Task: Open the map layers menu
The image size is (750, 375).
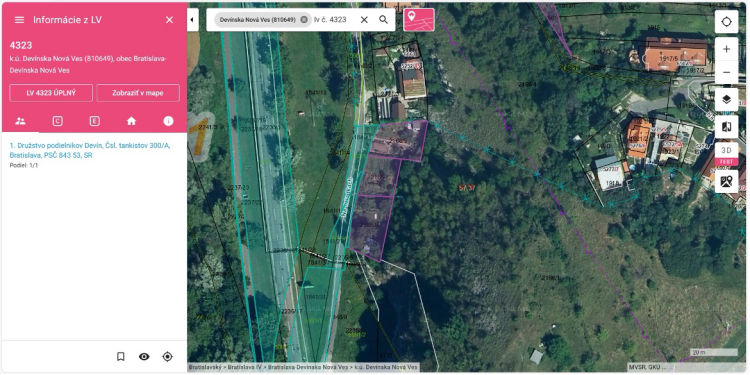Action: [727, 99]
